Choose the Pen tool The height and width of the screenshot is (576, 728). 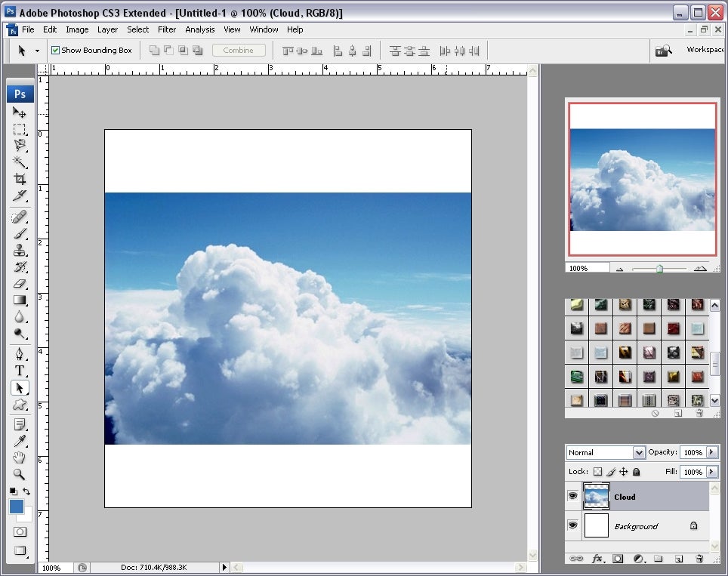20,353
